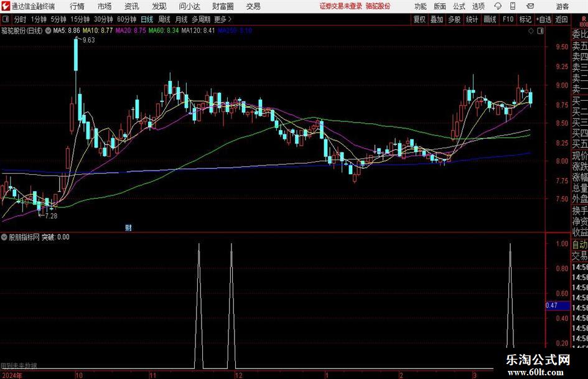
Task: Click the 用到未来数据 warning text
Action: 19,365
